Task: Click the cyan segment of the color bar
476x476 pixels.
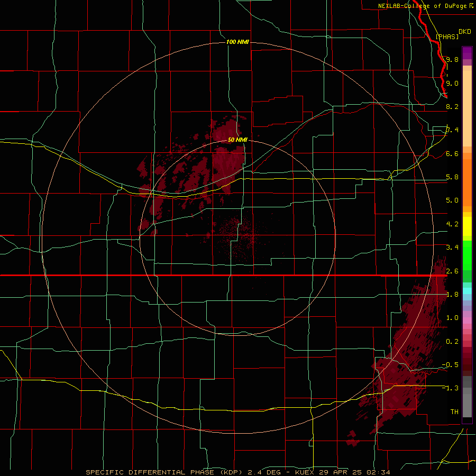Action: pyautogui.click(x=467, y=291)
